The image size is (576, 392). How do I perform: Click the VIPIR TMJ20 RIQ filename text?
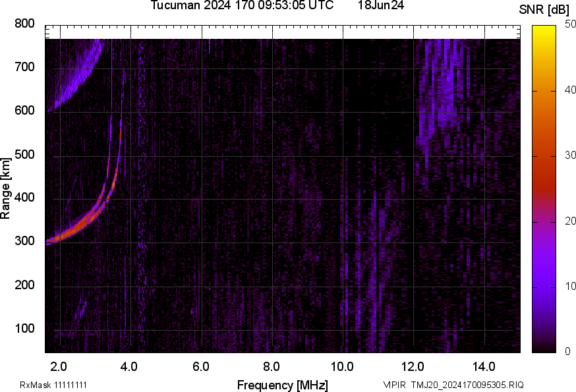point(453,385)
